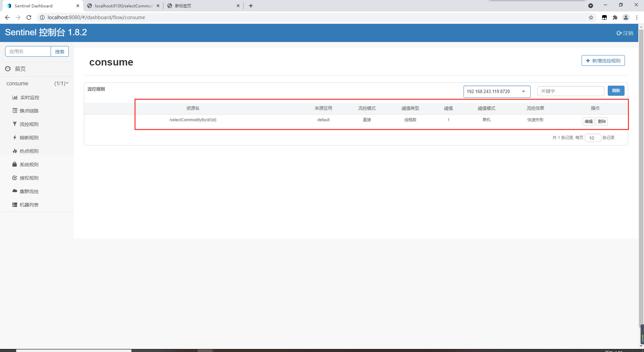Screen dimensions: 644x352
Task: Click the 刷新 refresh button
Action: (x=616, y=91)
